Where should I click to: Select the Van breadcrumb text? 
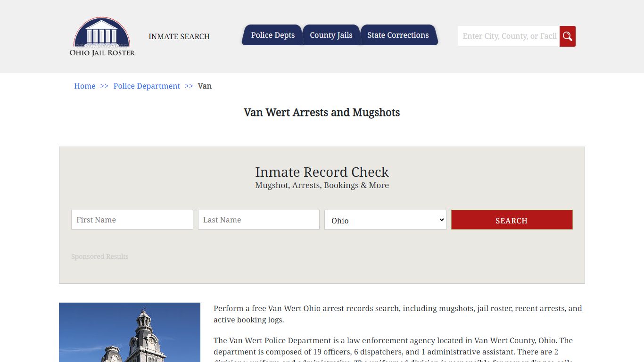coord(205,86)
